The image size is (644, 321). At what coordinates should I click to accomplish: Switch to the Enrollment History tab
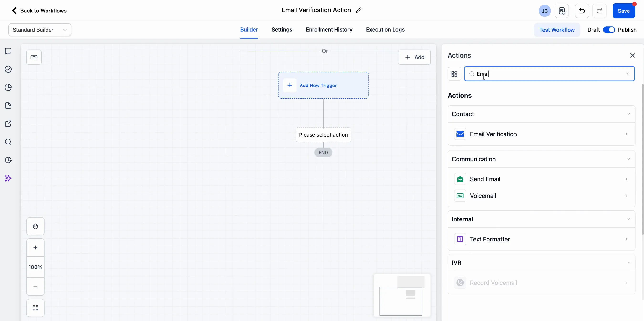[329, 30]
